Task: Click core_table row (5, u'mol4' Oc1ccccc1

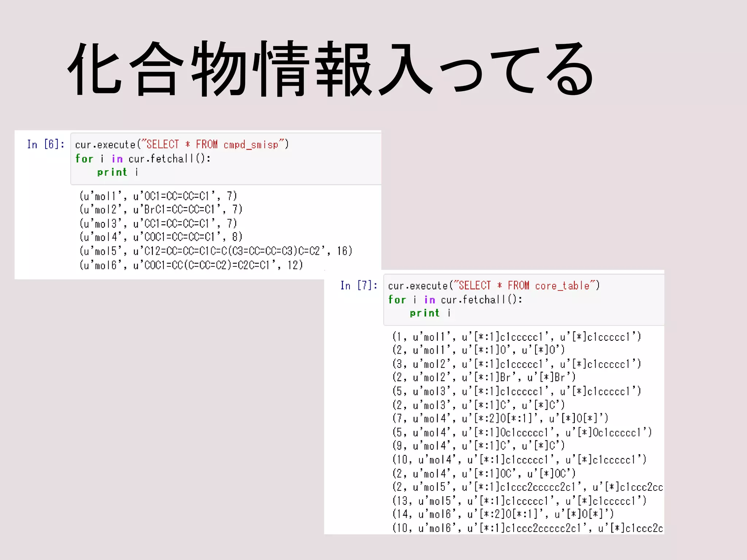Action: [x=522, y=432]
